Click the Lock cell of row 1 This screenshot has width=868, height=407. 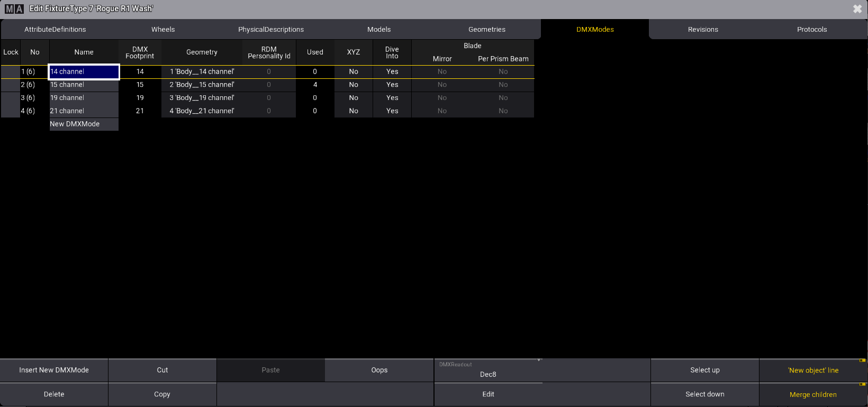pyautogui.click(x=11, y=71)
